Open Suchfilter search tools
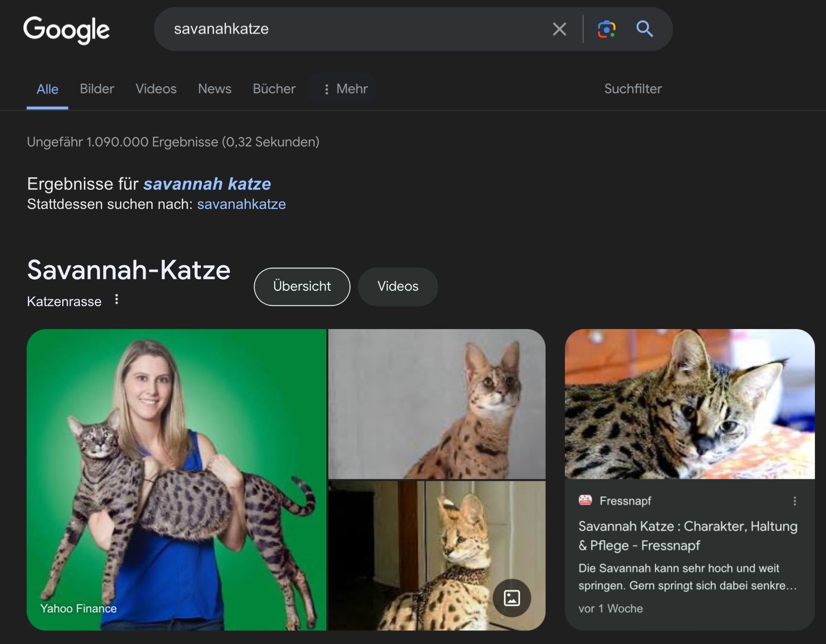This screenshot has height=644, width=826. tap(633, 89)
